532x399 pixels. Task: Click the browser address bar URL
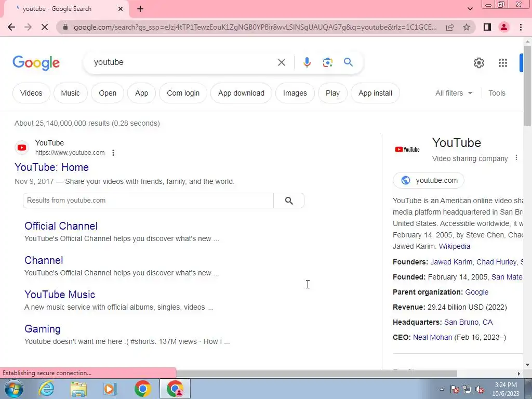[x=255, y=27]
